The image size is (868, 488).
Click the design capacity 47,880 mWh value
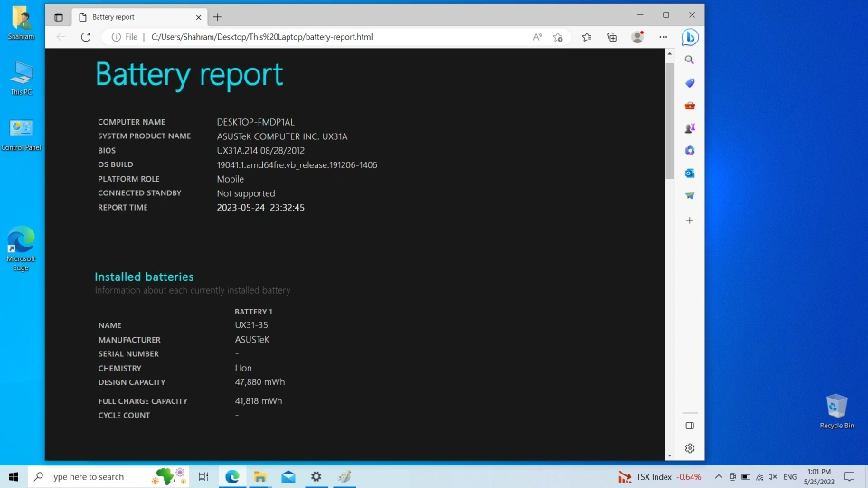(x=259, y=381)
